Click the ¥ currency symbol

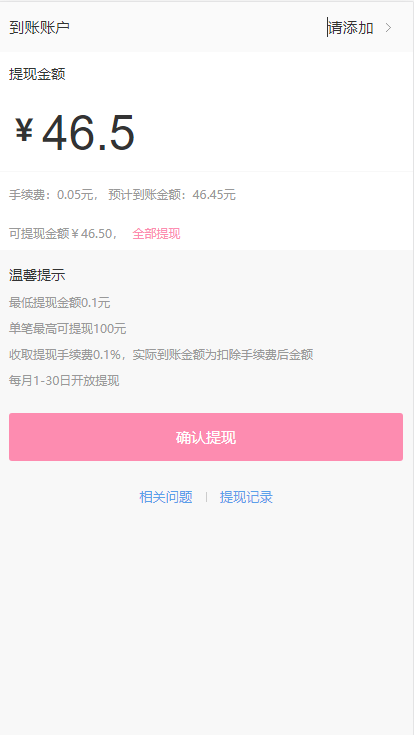(x=24, y=131)
